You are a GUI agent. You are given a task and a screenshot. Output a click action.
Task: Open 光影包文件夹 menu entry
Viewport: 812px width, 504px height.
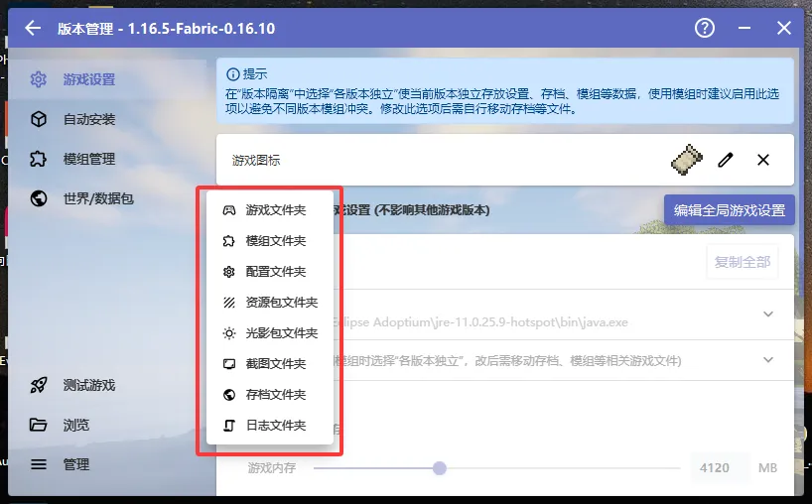(280, 333)
